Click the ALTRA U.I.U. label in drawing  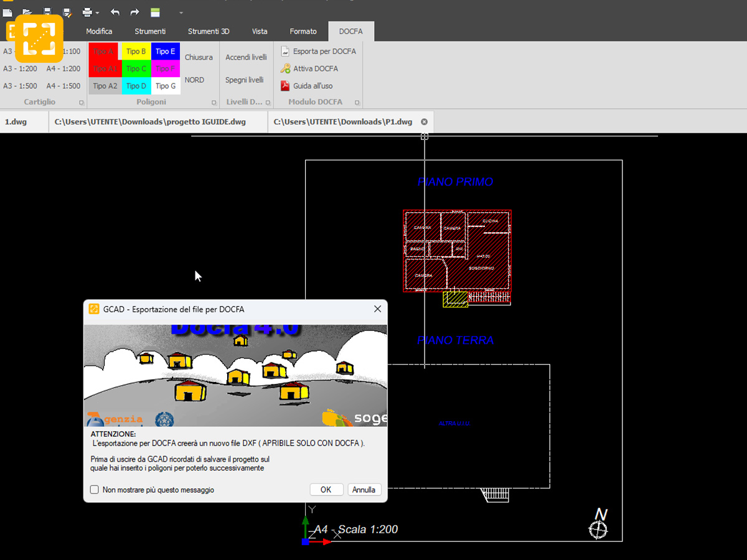click(454, 424)
